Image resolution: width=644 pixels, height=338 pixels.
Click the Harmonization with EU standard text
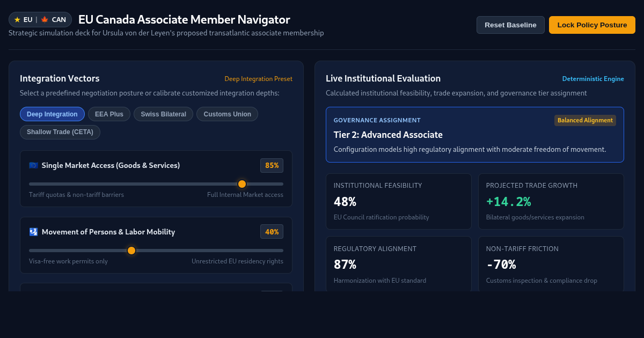click(380, 281)
